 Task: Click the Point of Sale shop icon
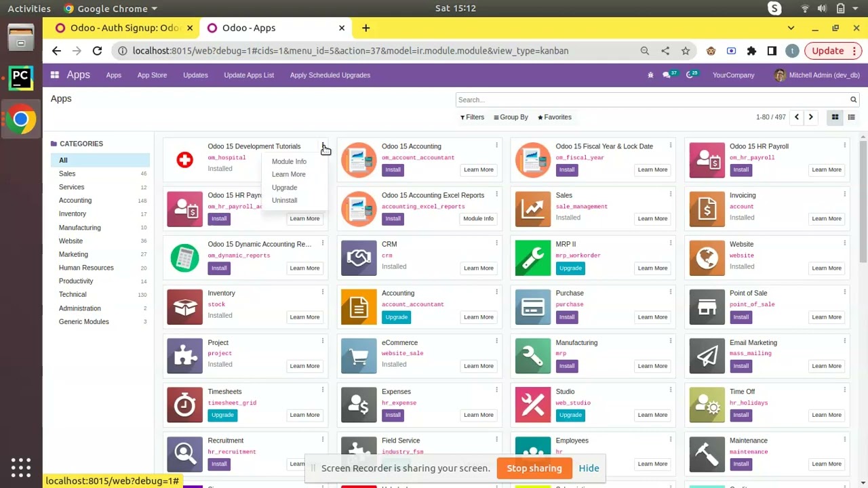(x=707, y=307)
